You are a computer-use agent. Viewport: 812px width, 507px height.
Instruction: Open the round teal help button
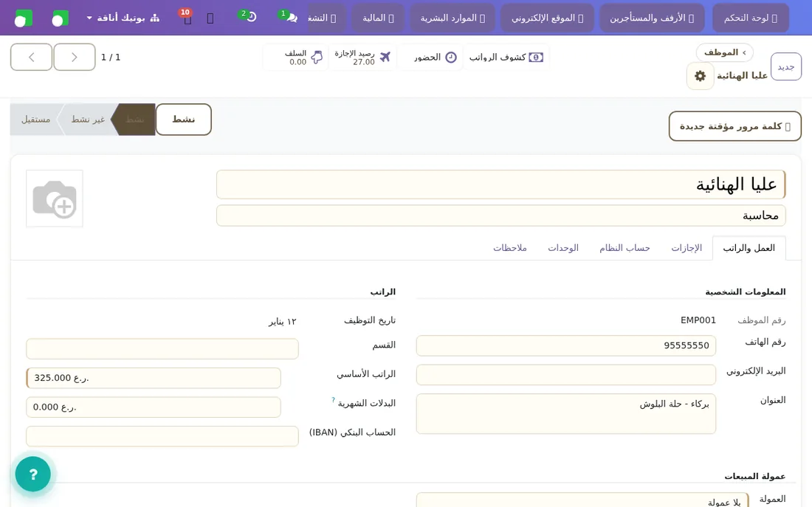click(x=33, y=474)
